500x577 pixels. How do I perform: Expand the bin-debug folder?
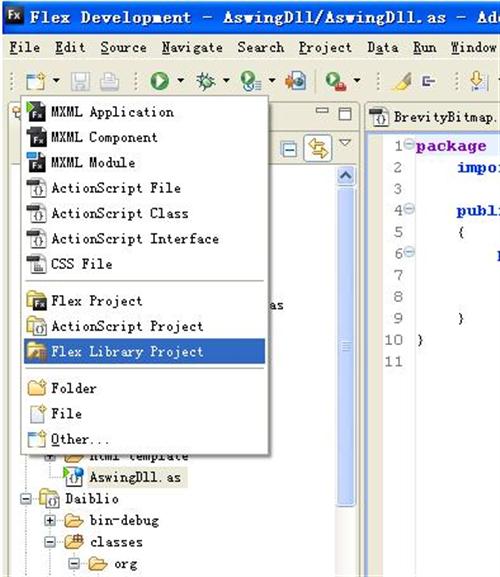[50, 521]
